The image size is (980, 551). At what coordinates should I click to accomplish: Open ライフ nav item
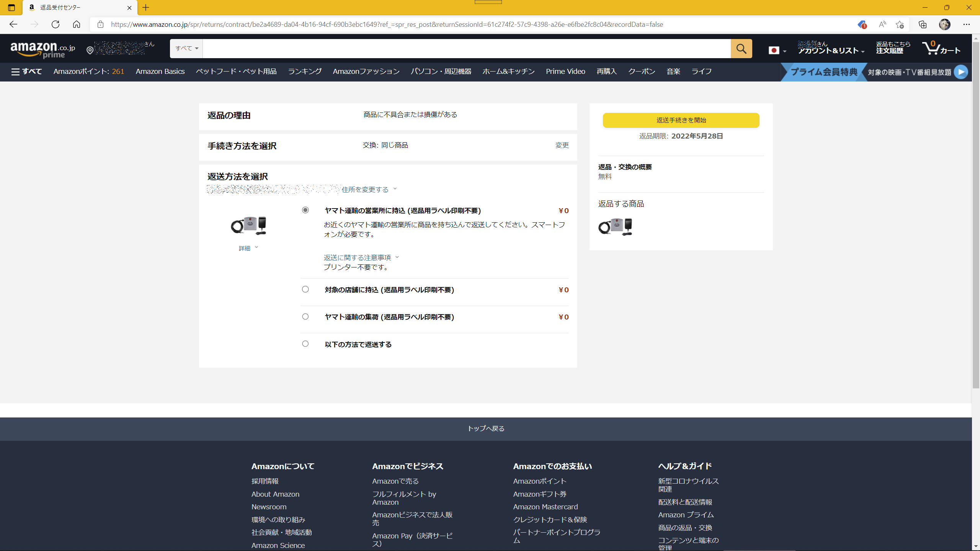click(701, 72)
